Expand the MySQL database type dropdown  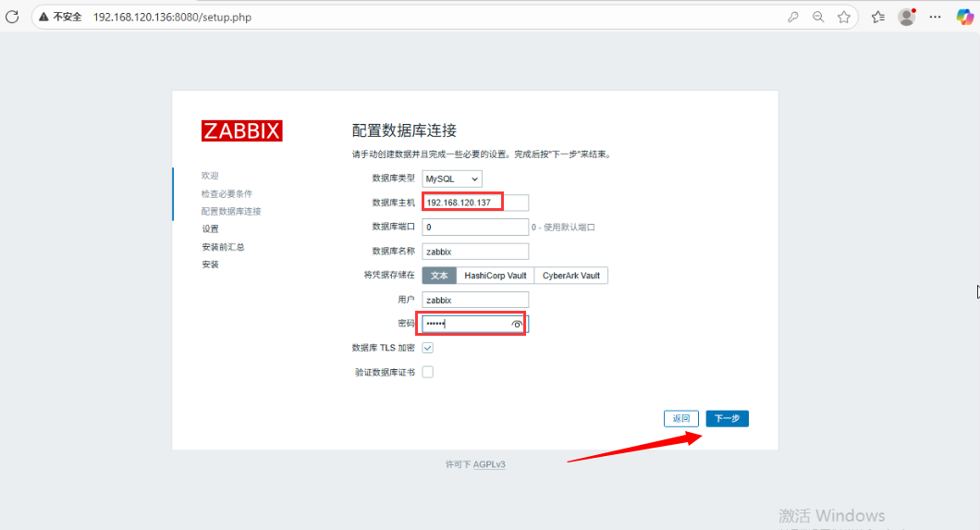(452, 179)
